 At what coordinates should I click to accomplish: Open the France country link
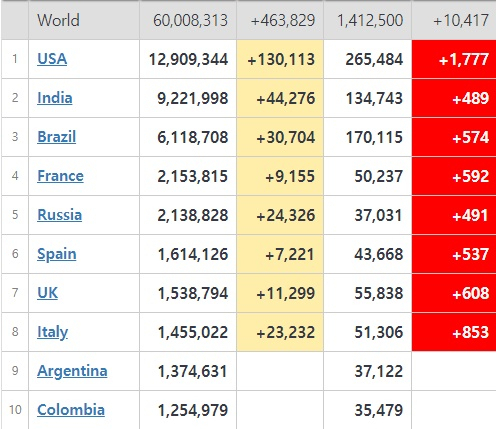60,176
